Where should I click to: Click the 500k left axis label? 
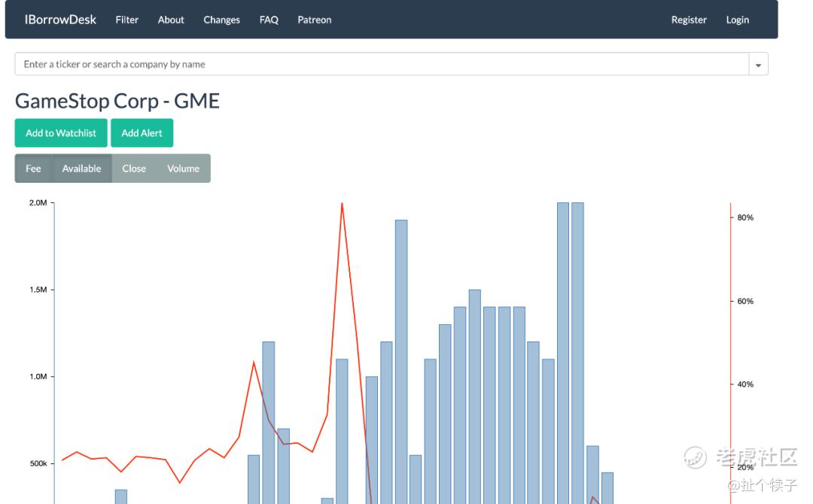38,463
